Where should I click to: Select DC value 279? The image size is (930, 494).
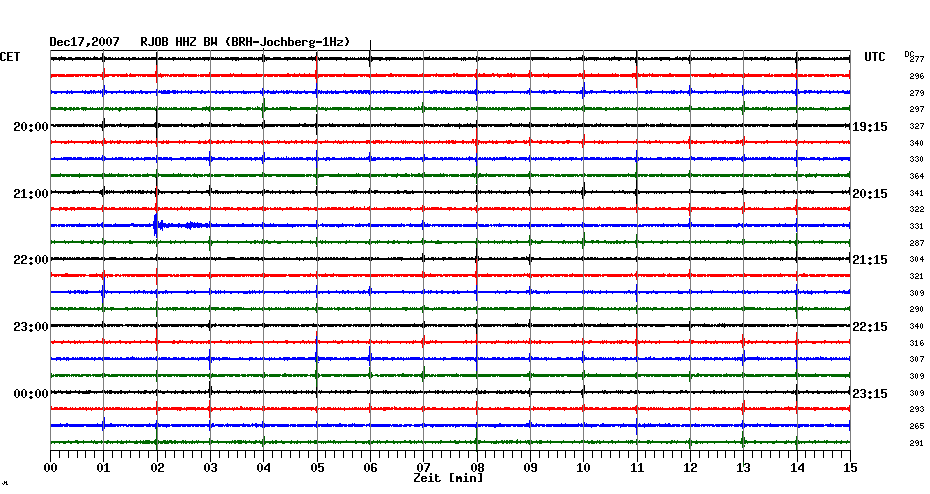pyautogui.click(x=917, y=93)
